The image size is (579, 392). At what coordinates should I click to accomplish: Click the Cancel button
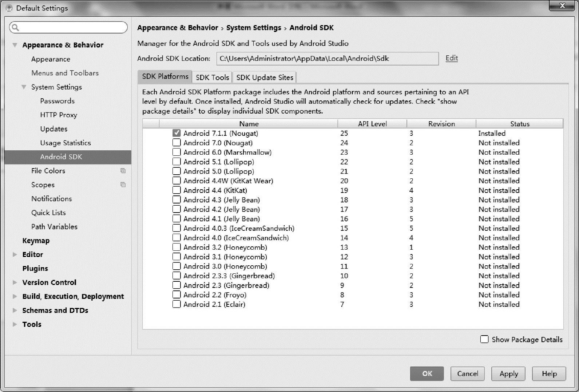pyautogui.click(x=468, y=373)
